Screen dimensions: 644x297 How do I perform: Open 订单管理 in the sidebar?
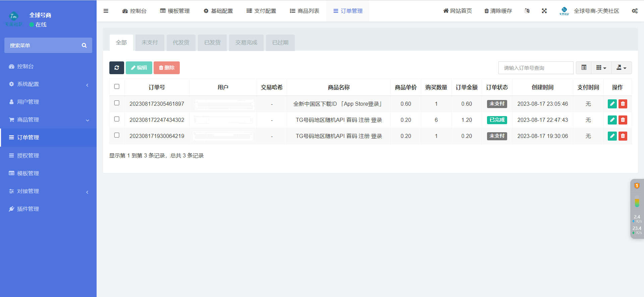point(48,138)
